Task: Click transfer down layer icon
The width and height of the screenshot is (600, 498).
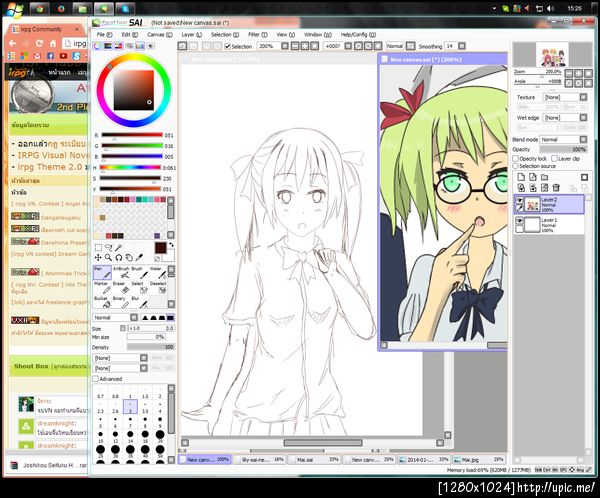Action: pyautogui.click(x=521, y=188)
